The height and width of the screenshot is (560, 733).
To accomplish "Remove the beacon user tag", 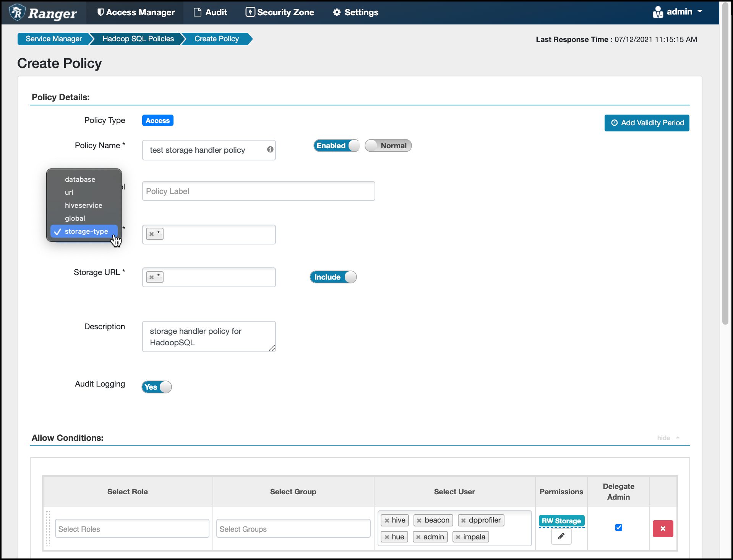I will pyautogui.click(x=419, y=520).
